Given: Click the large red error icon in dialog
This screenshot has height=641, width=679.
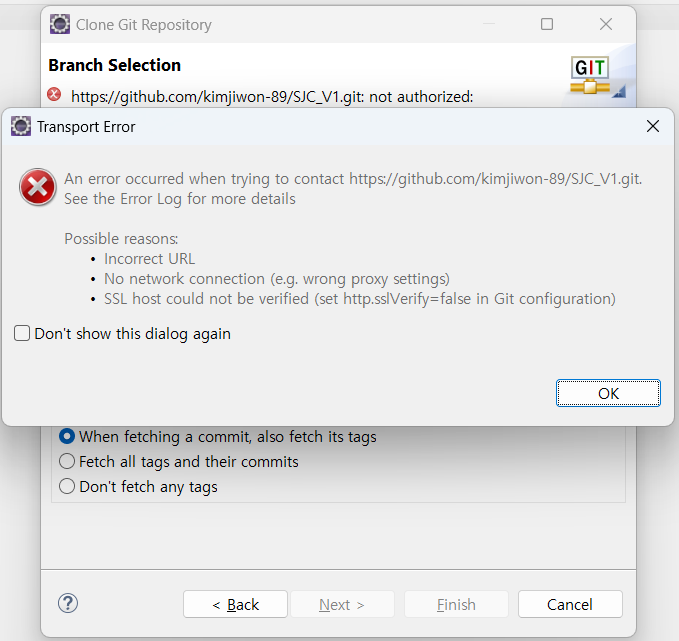Looking at the screenshot, I should pyautogui.click(x=38, y=187).
